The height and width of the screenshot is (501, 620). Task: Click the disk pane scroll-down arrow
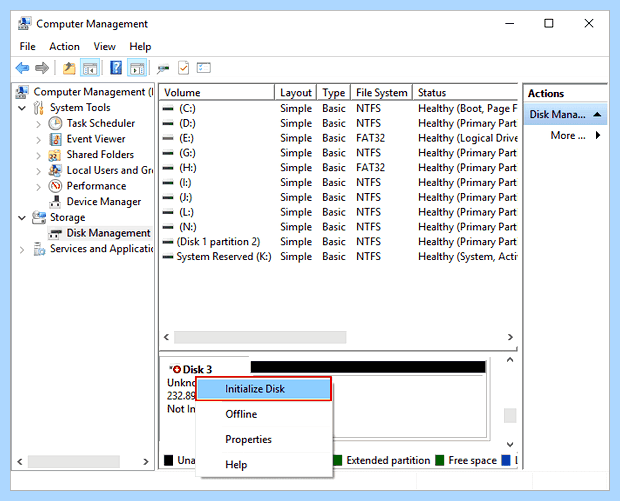click(510, 444)
